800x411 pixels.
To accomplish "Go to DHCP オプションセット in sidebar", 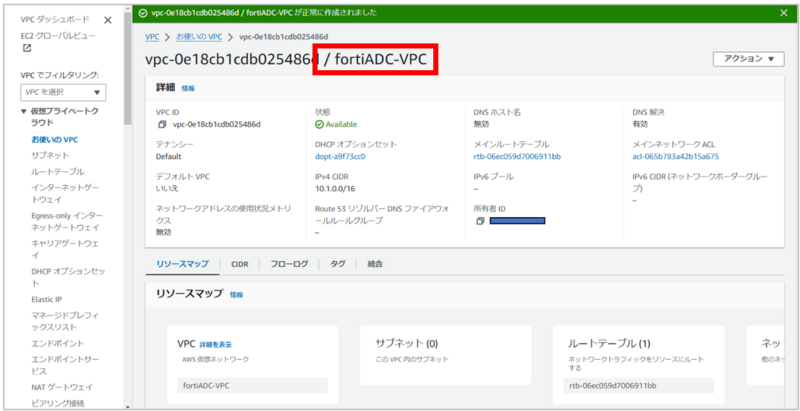I will [x=68, y=276].
